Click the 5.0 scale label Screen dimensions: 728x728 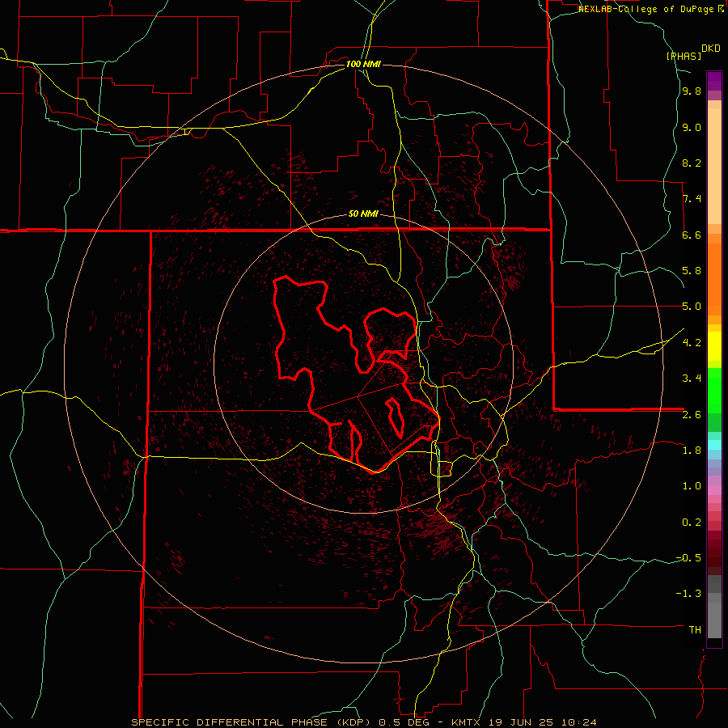(x=692, y=307)
